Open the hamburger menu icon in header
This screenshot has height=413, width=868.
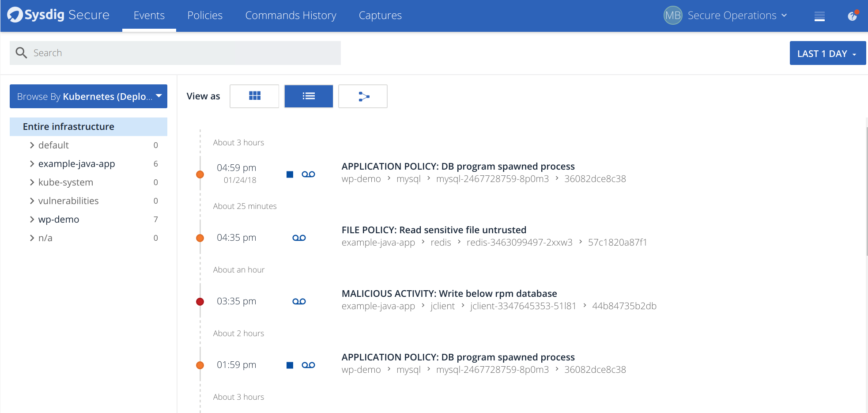click(x=819, y=16)
